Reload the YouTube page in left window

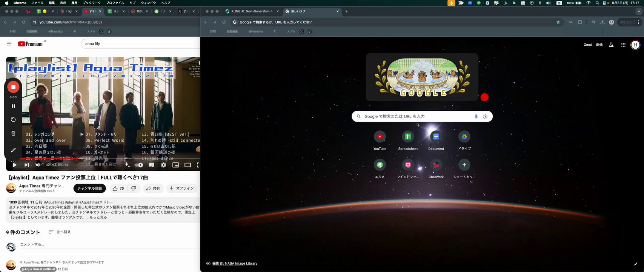point(23,22)
